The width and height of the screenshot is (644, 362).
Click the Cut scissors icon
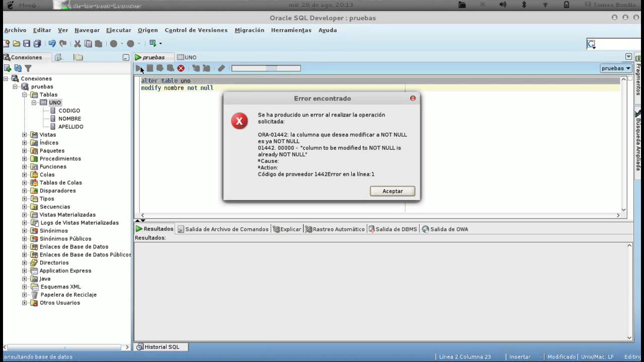tap(77, 44)
